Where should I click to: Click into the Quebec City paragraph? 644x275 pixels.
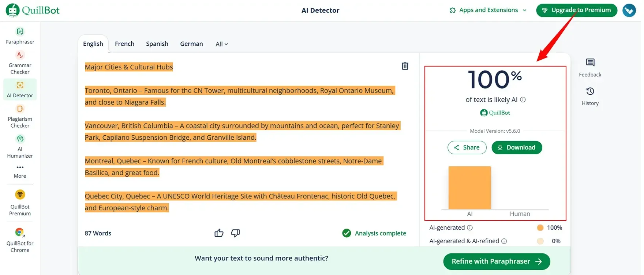point(241,202)
